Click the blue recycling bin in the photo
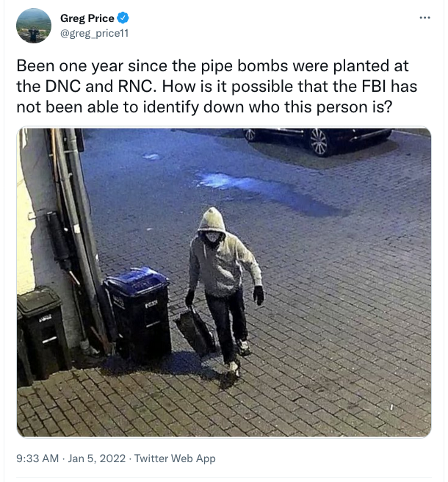 tap(137, 312)
